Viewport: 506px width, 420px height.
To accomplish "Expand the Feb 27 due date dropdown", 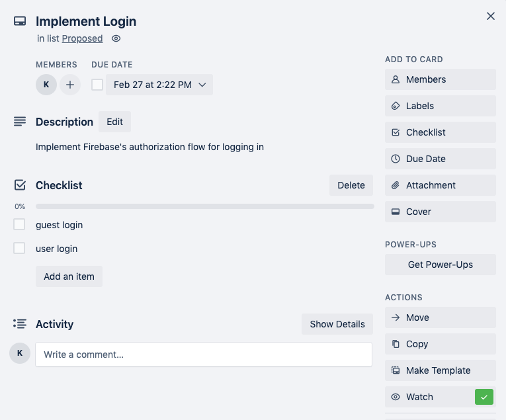I will pyautogui.click(x=159, y=85).
